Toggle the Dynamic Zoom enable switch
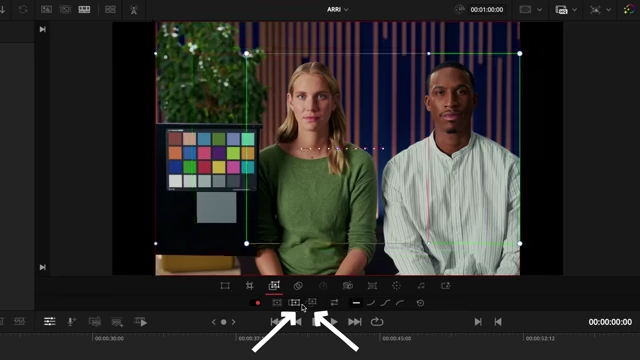The width and height of the screenshot is (640, 360). [256, 303]
